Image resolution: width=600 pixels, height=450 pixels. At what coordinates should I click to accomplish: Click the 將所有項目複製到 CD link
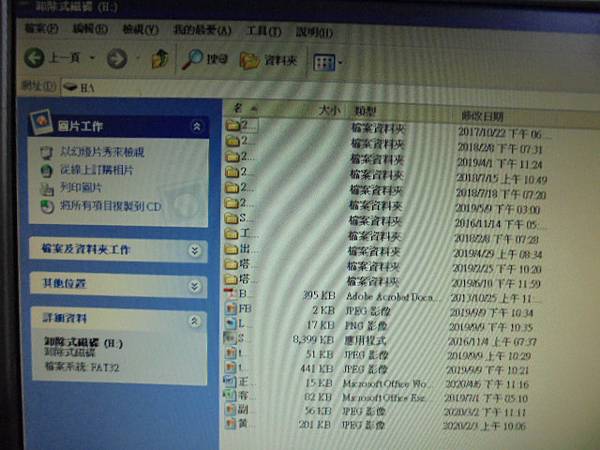click(x=111, y=207)
